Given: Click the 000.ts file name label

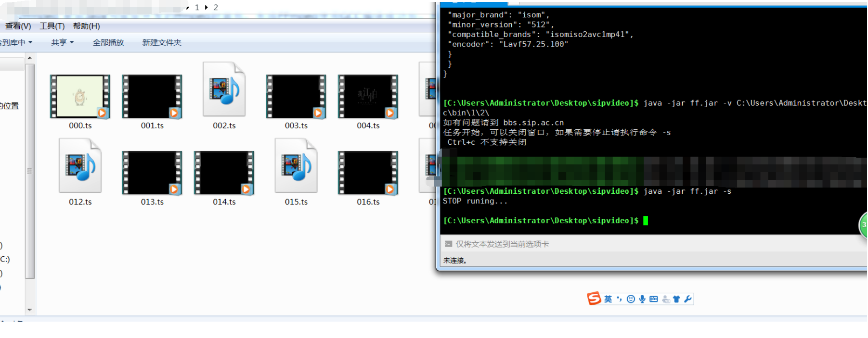Looking at the screenshot, I should (x=80, y=125).
